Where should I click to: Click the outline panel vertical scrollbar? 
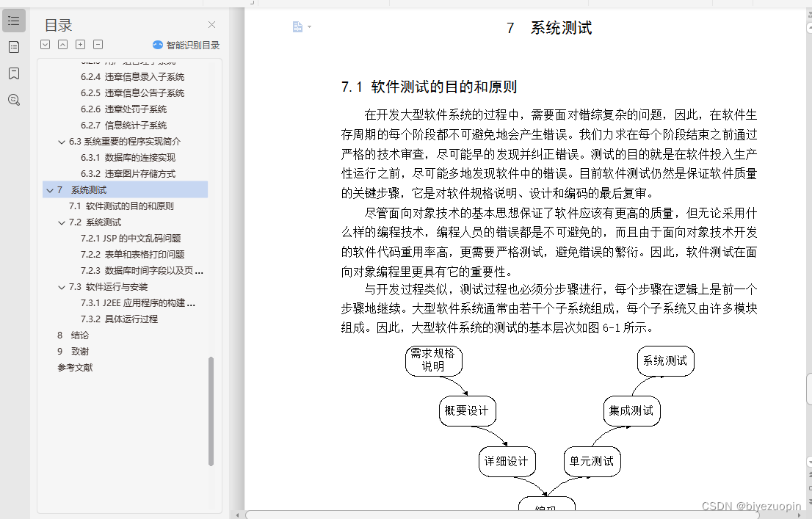(211, 411)
